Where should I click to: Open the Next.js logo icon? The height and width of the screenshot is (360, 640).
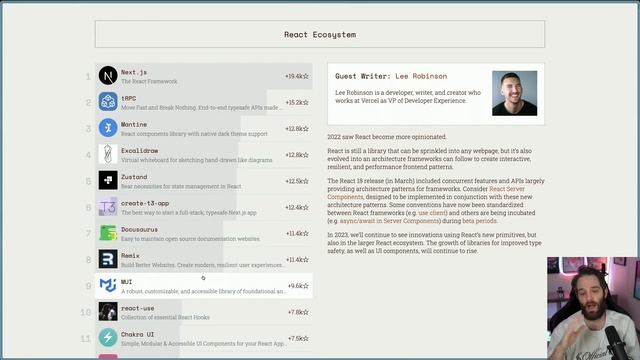pos(108,76)
